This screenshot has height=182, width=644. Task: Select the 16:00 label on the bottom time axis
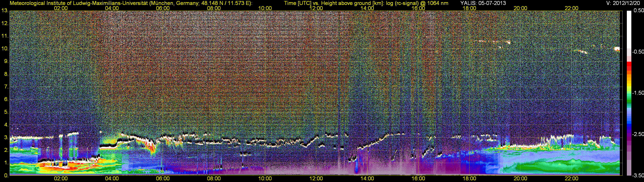tap(418, 179)
